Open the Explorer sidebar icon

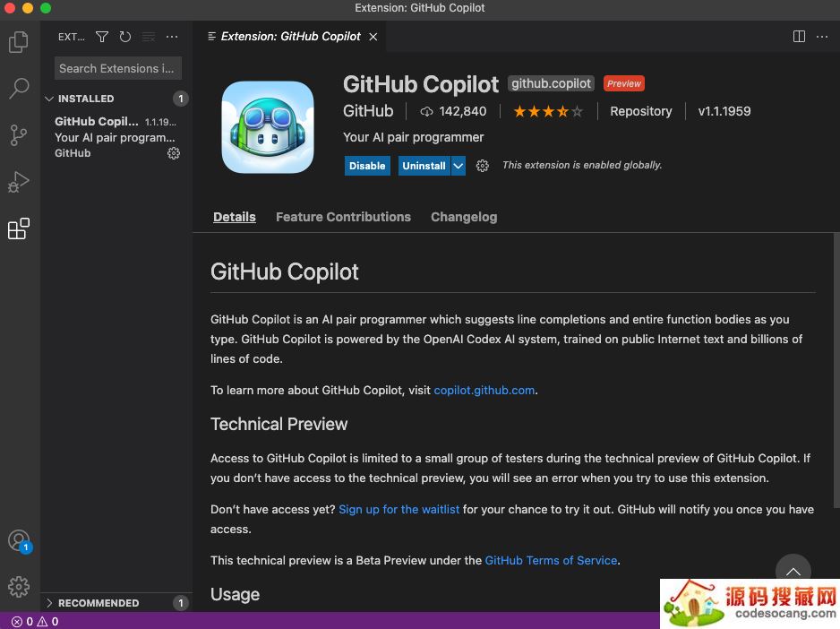pos(19,41)
